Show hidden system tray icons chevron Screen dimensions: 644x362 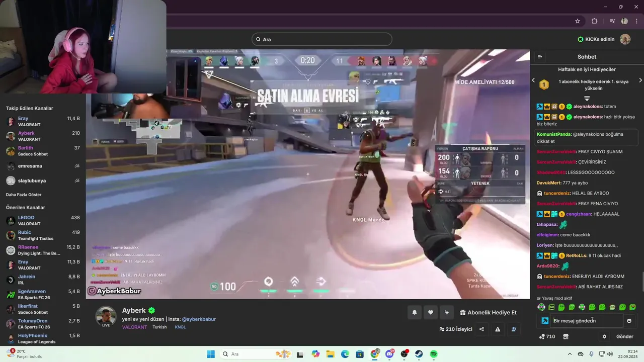[570, 354]
